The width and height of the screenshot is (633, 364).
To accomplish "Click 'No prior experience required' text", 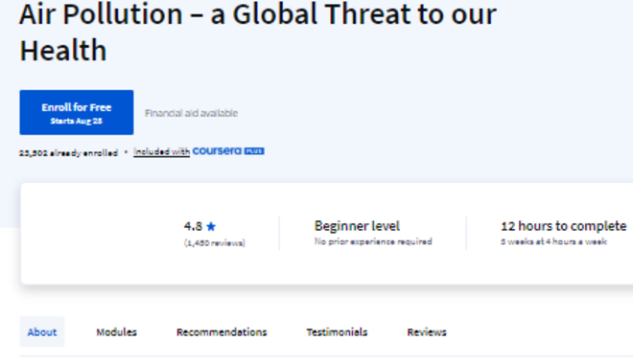I will coord(373,241).
